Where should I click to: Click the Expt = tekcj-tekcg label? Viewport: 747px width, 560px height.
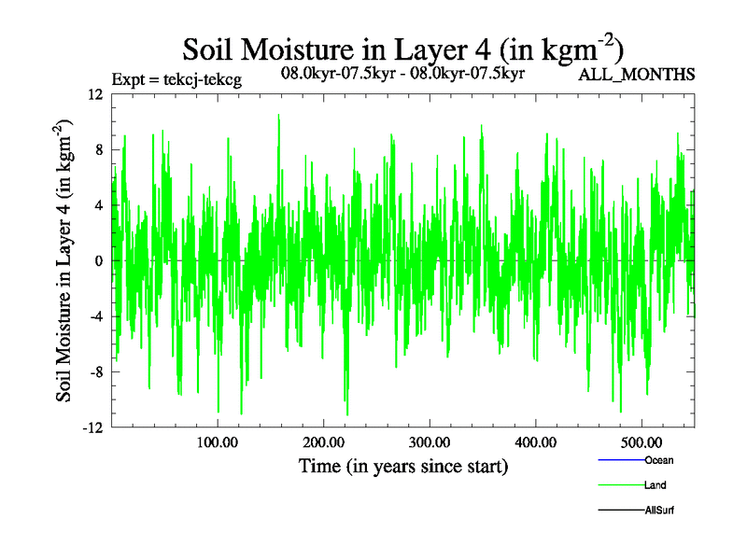tap(176, 79)
